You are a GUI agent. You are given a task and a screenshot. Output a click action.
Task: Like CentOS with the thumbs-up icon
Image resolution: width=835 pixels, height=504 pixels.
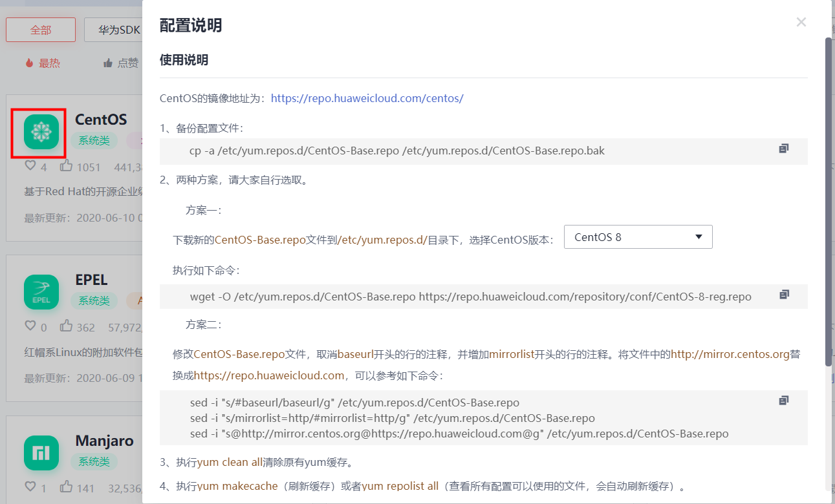coord(66,166)
